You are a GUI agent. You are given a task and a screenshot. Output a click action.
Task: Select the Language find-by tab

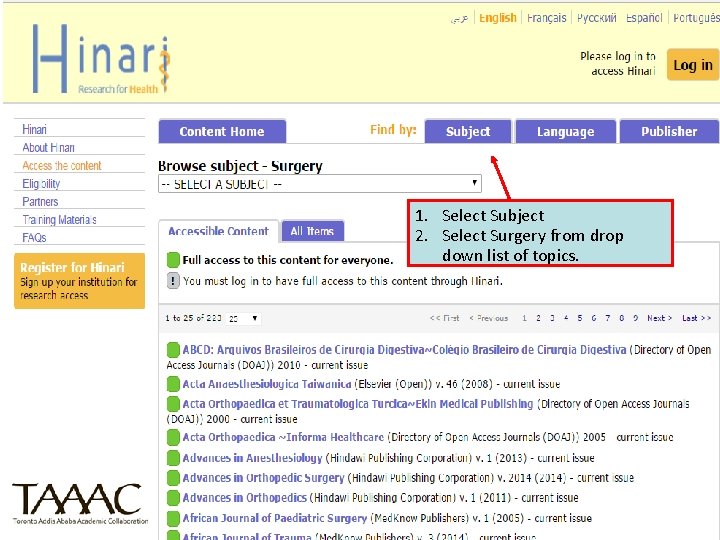pos(566,131)
